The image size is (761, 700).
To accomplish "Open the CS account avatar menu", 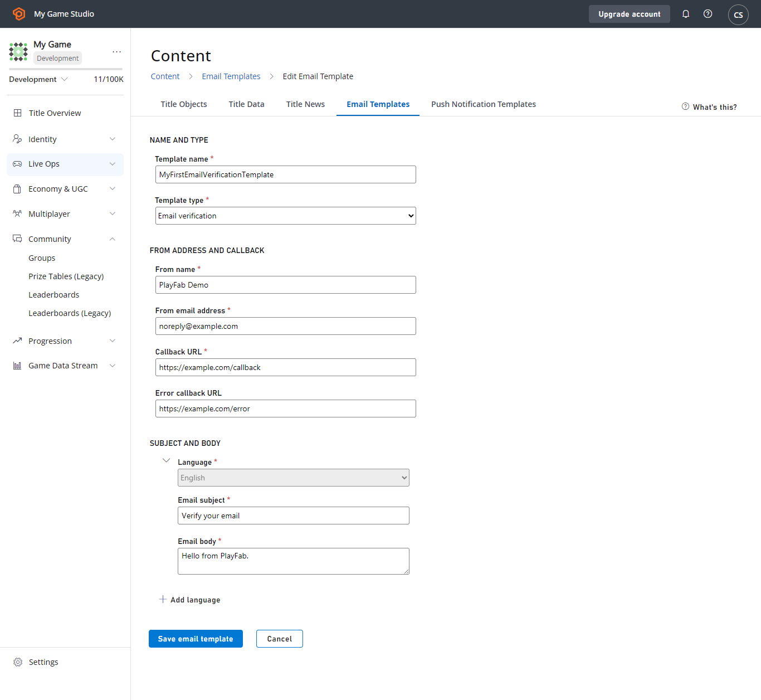I will pyautogui.click(x=738, y=14).
